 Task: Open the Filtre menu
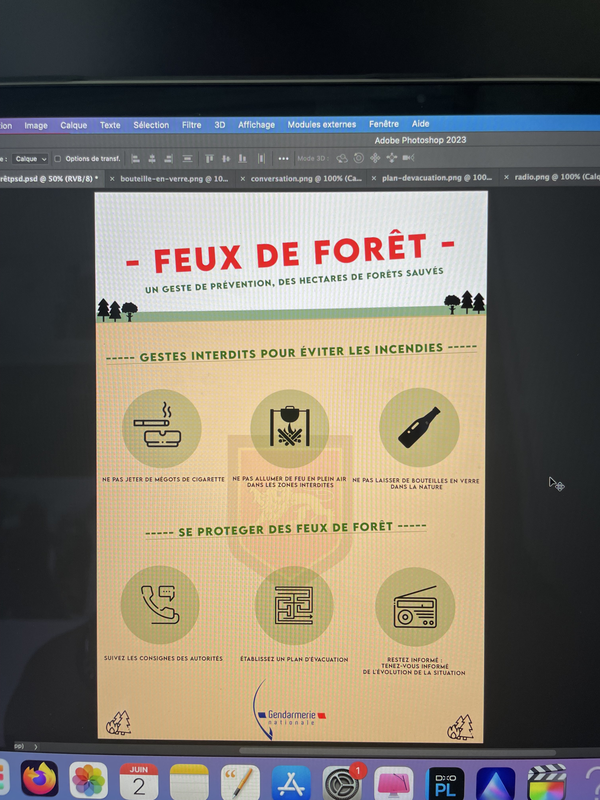[191, 125]
